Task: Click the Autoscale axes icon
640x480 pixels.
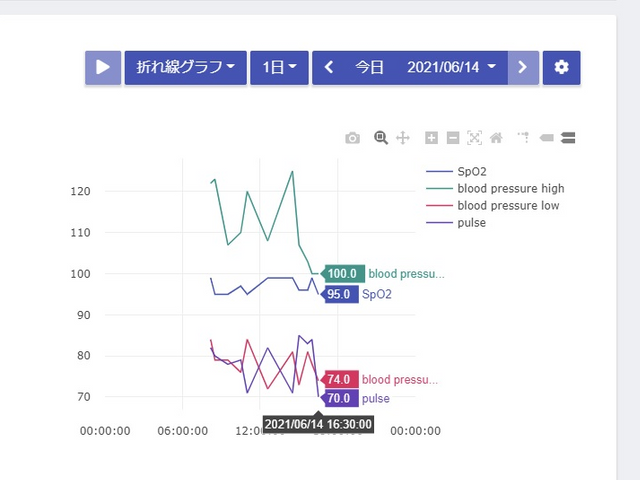Action: [474, 138]
